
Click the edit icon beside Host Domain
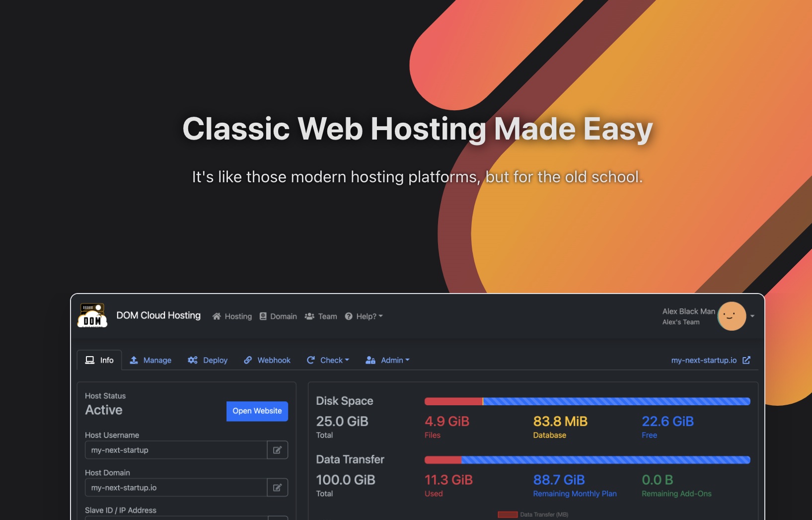click(x=277, y=488)
